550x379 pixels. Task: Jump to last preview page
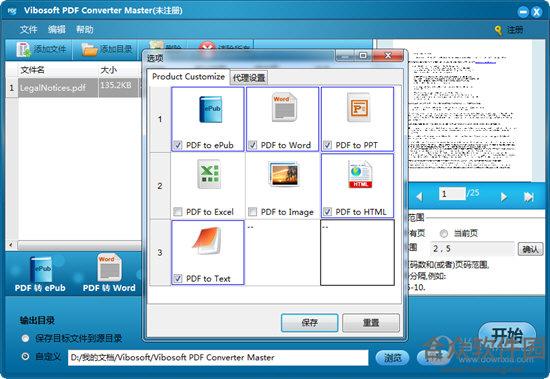pos(529,197)
